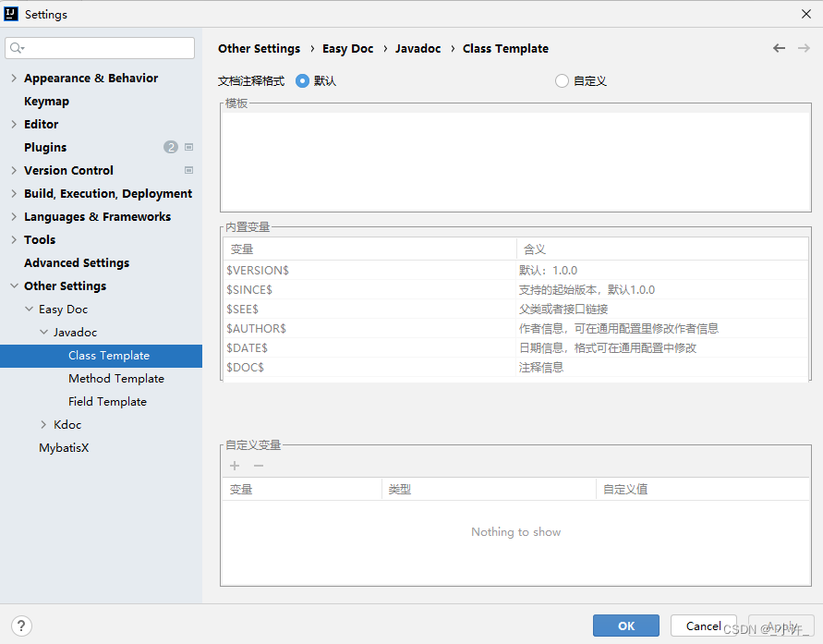Expand the Appearance & Behavior section
The image size is (823, 644).
(14, 78)
